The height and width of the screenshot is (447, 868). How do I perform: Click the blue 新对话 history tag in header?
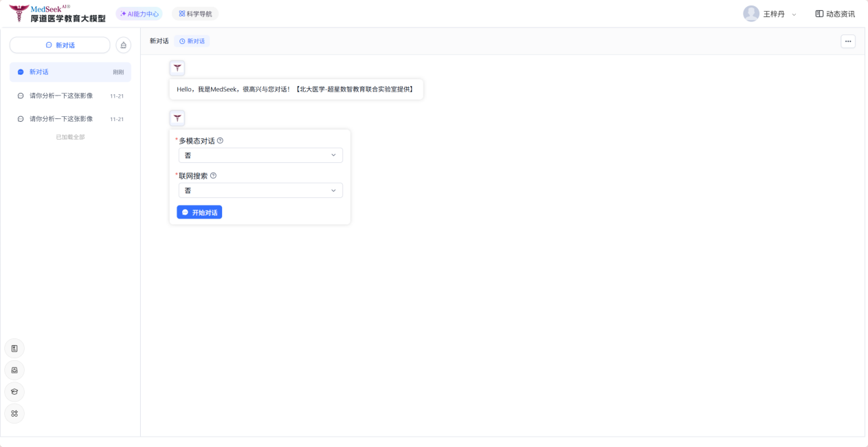[x=192, y=41]
